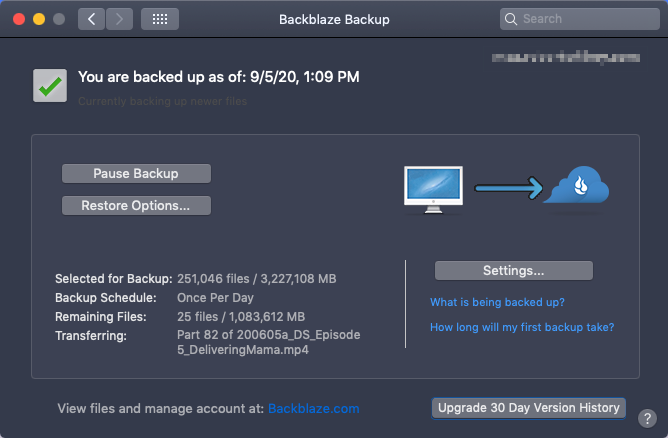Click 'Selected for Backup:' label
The height and width of the screenshot is (438, 668).
(113, 279)
